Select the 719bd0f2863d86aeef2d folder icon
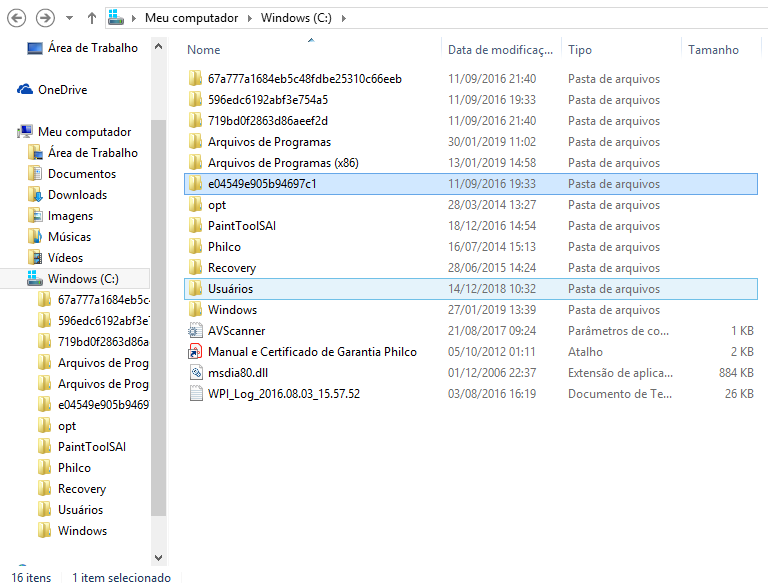The image size is (768, 586). [195, 121]
